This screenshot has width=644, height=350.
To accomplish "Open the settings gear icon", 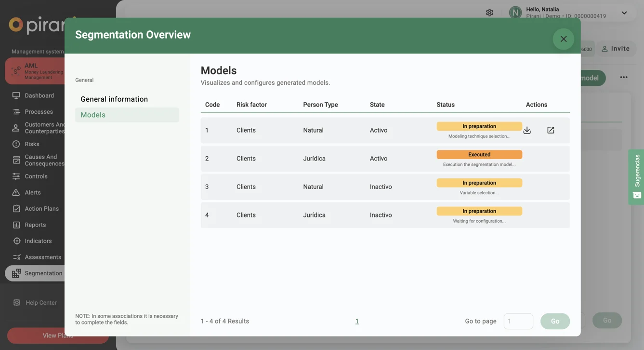I will (x=489, y=13).
